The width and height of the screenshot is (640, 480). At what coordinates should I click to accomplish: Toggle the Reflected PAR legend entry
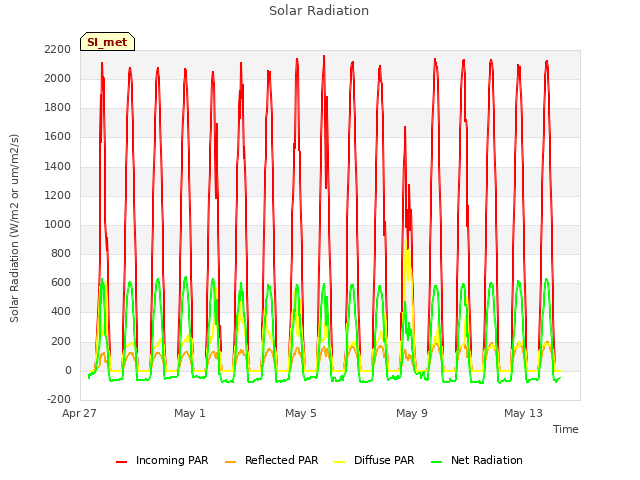[x=271, y=460]
